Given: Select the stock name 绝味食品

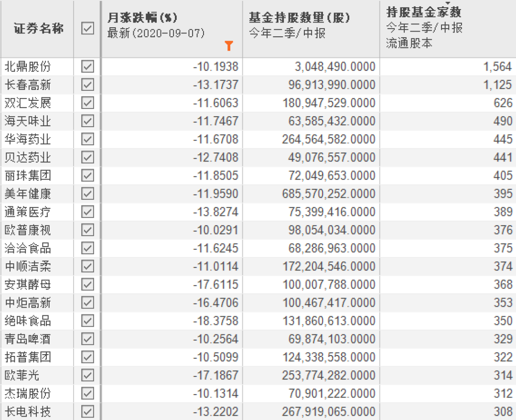Looking at the screenshot, I should [x=28, y=321].
